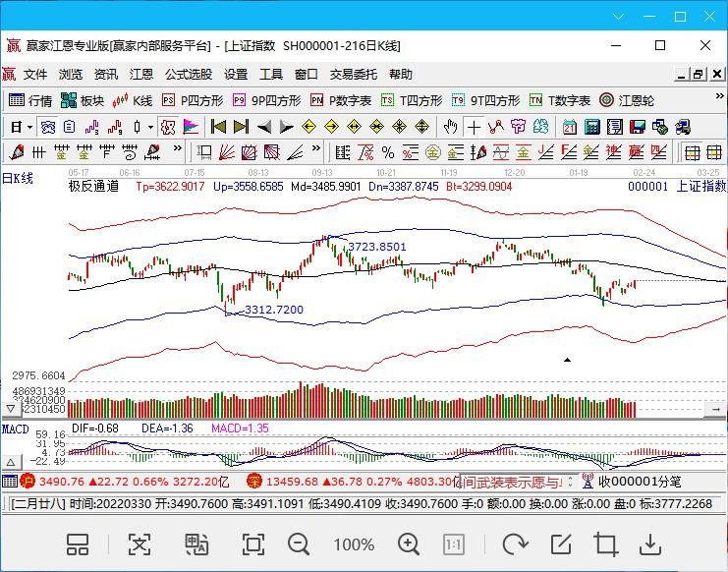Open the T数字表 tool
Image resolution: width=728 pixels, height=572 pixels.
click(x=560, y=100)
